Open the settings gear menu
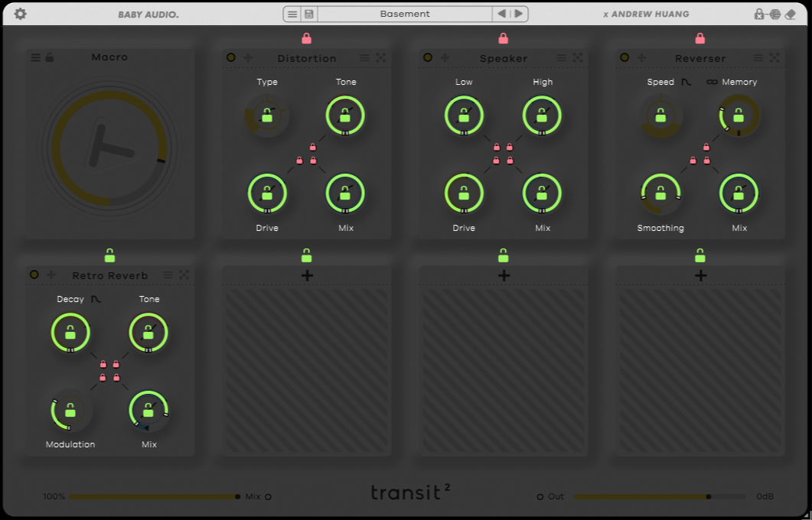812x520 pixels. (x=20, y=14)
